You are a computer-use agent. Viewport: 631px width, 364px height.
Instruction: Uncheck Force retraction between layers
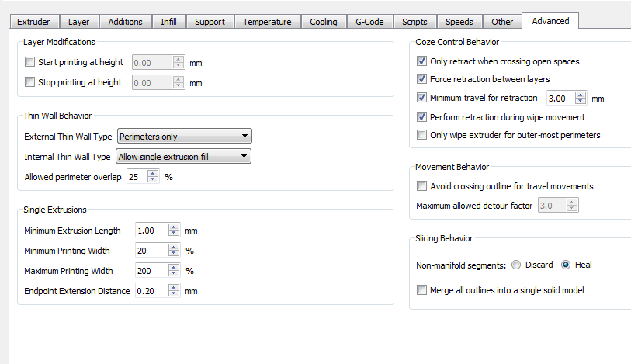pyautogui.click(x=421, y=79)
